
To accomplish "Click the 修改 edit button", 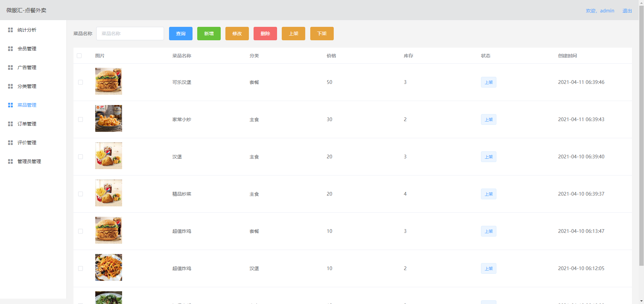I will pos(237,34).
